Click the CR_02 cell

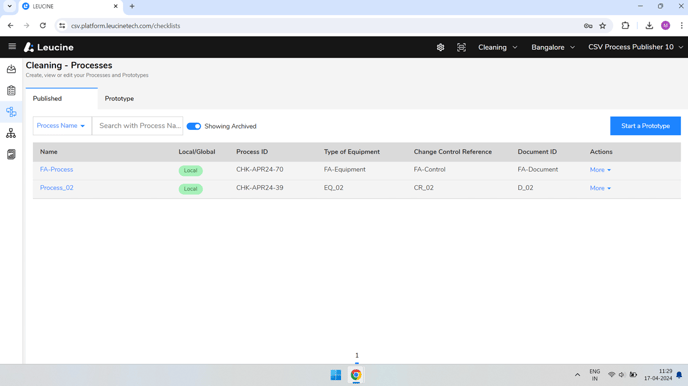423,188
